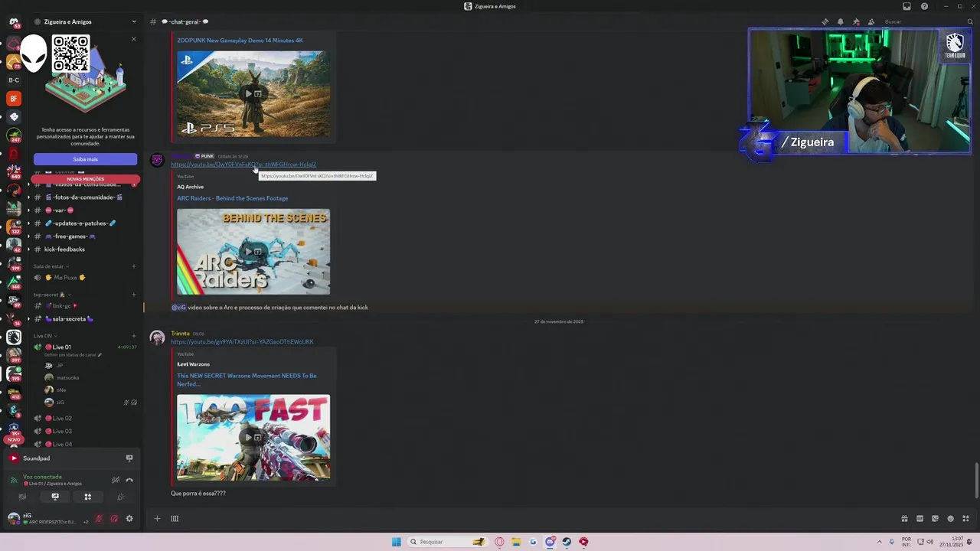Open the updates-e-patches channel
The width and height of the screenshot is (980, 551).
point(84,223)
